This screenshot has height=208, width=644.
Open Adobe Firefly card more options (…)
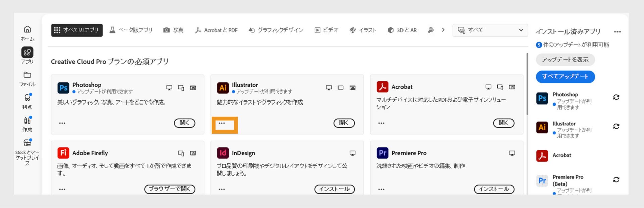(x=62, y=189)
